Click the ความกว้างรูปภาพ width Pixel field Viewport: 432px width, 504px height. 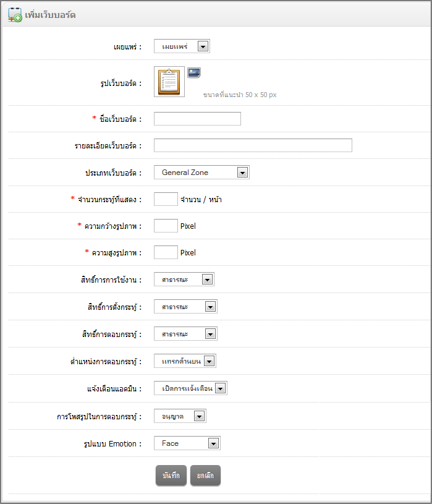click(x=166, y=226)
